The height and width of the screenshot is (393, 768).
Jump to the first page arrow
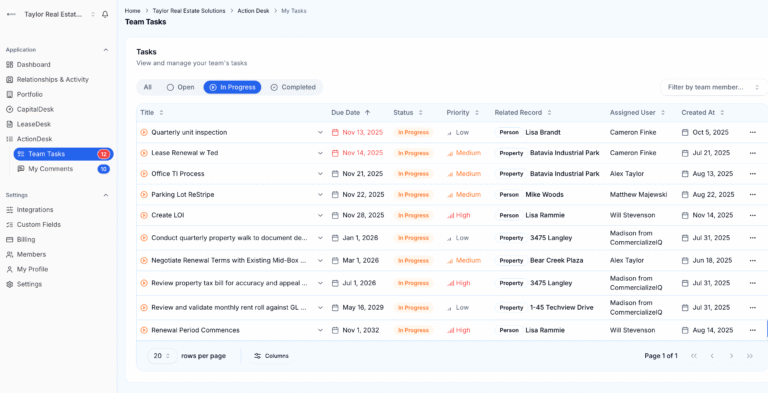(694, 356)
